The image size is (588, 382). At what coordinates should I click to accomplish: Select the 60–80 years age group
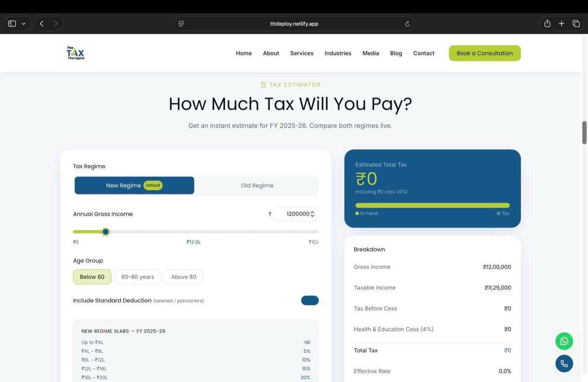pos(138,277)
